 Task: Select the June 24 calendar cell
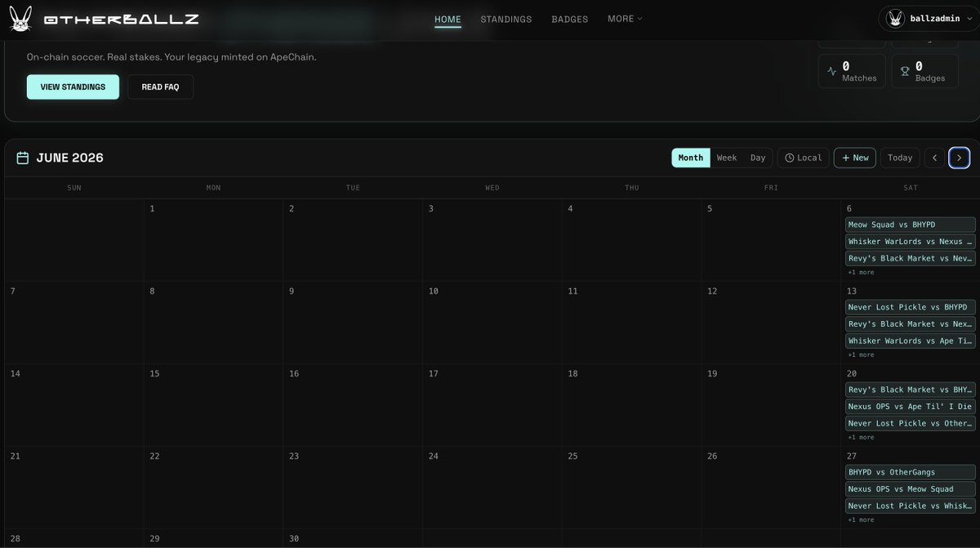point(492,488)
